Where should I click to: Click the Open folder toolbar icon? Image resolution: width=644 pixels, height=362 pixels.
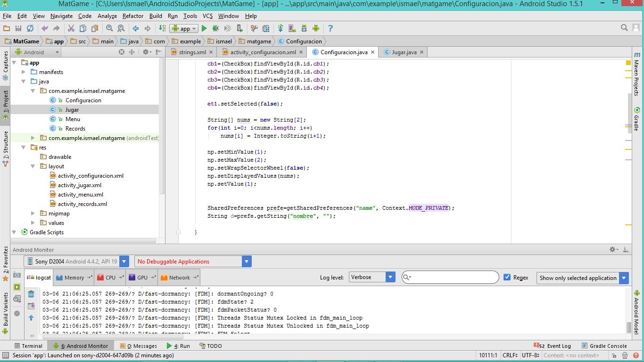tap(7, 28)
